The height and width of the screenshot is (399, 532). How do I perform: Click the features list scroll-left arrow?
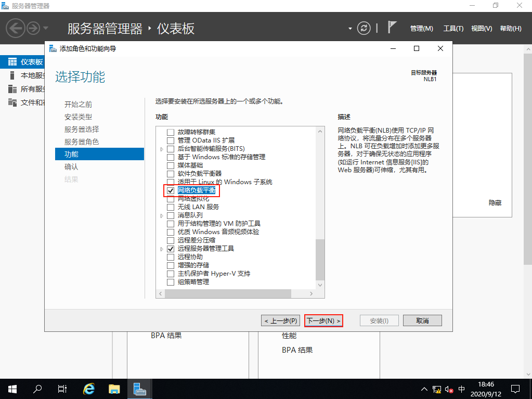click(x=161, y=294)
